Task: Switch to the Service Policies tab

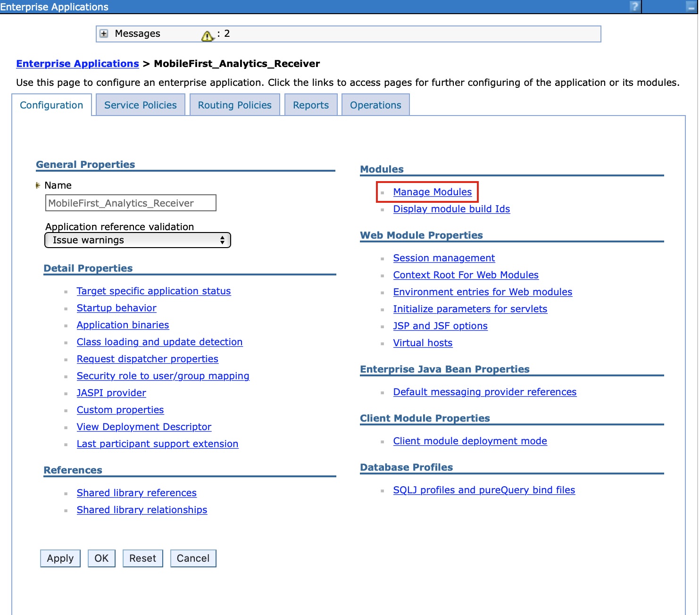Action: [x=141, y=105]
